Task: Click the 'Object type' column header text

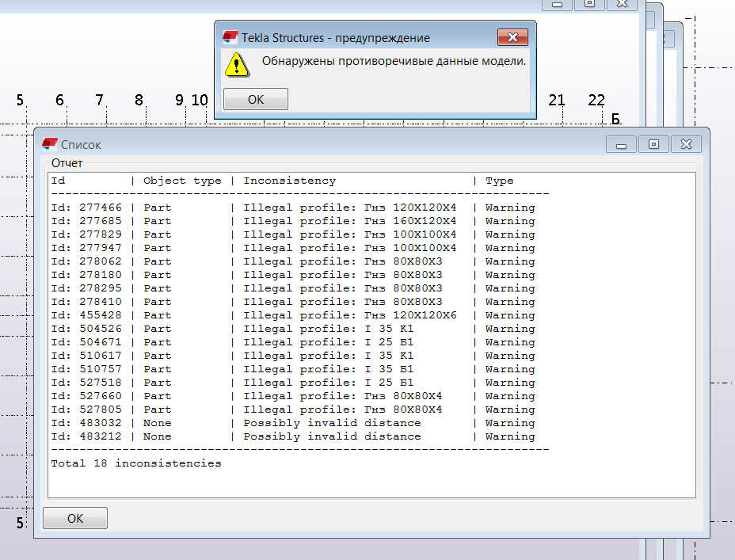Action: (182, 181)
